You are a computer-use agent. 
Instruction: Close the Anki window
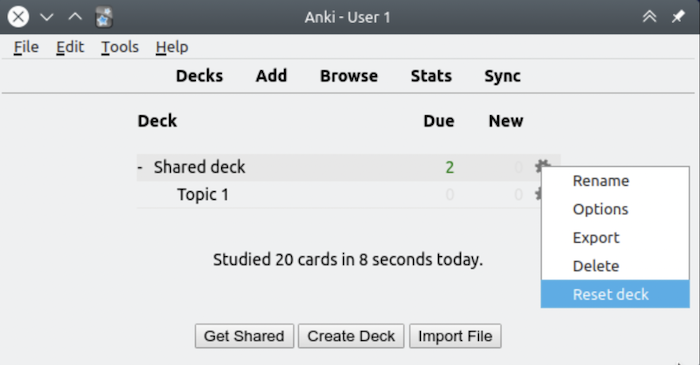pyautogui.click(x=18, y=17)
